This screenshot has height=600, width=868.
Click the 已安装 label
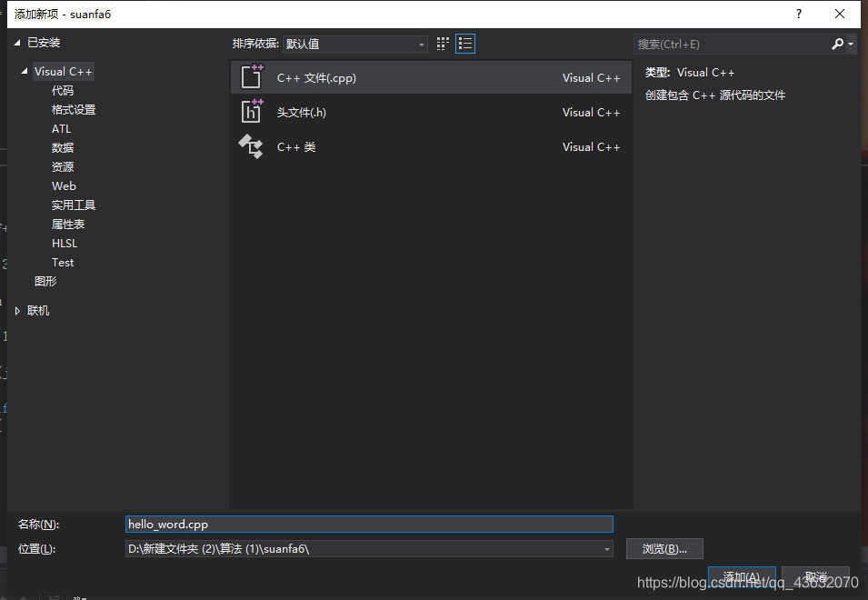click(x=44, y=43)
